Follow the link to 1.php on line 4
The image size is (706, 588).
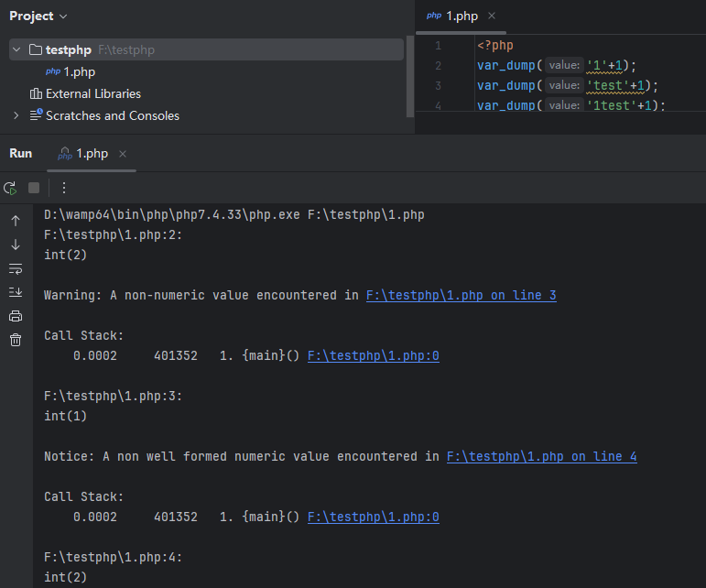[541, 456]
